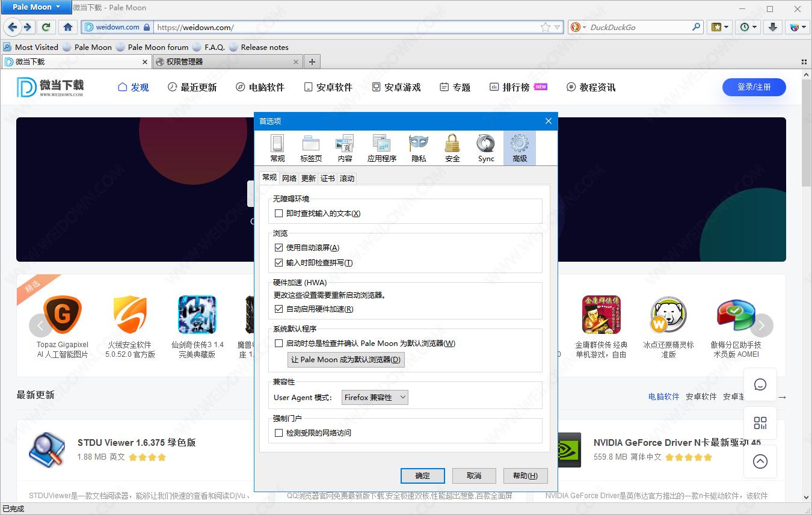The width and height of the screenshot is (812, 515).
Task: Open the 最近更新 navigation link
Action: coord(192,87)
